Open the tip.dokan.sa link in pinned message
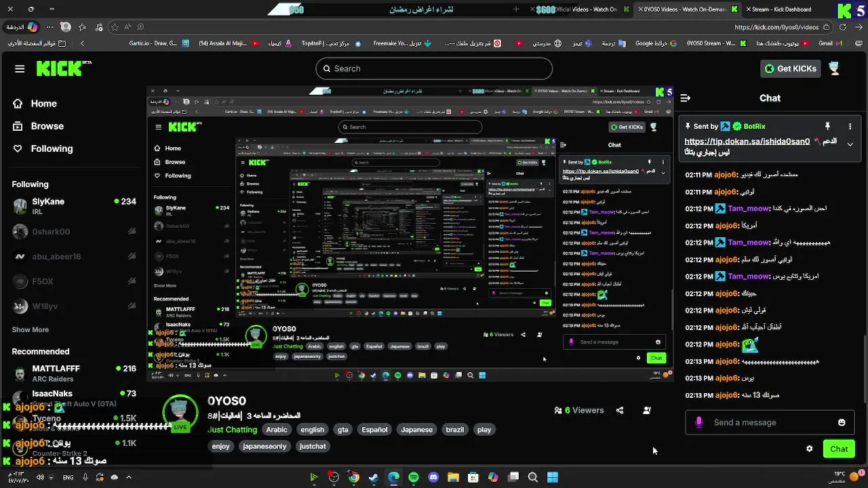The image size is (868, 488). [x=747, y=142]
